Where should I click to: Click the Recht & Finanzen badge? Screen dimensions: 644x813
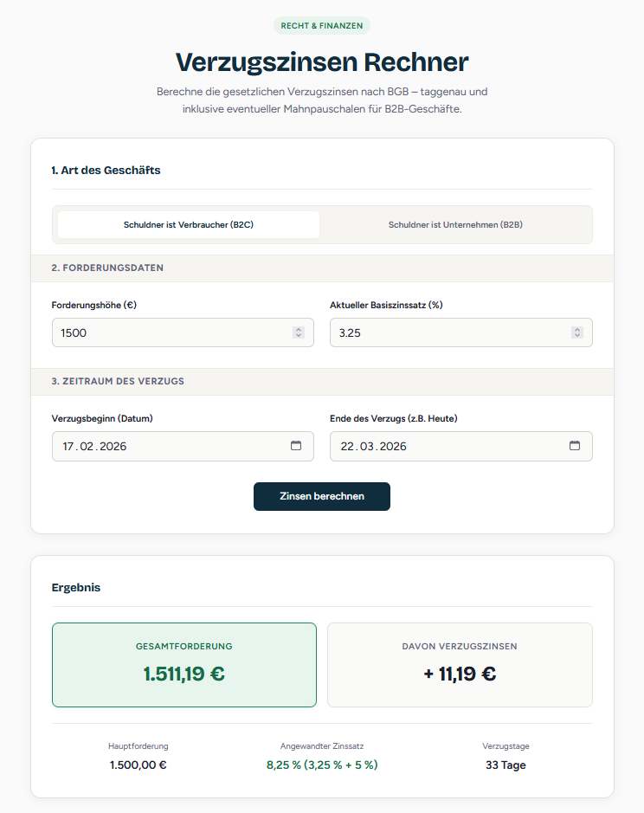click(x=321, y=25)
